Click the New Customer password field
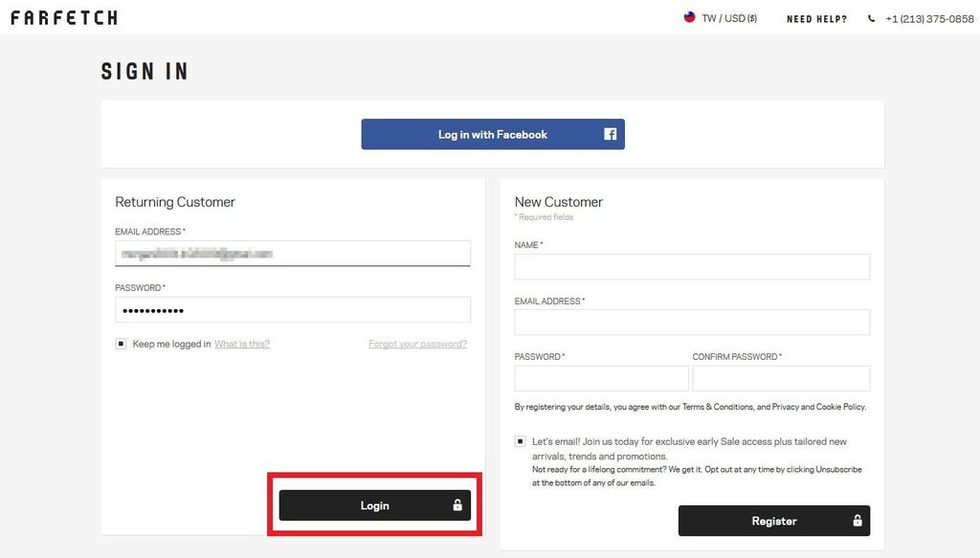This screenshot has height=558, width=980. pos(601,379)
